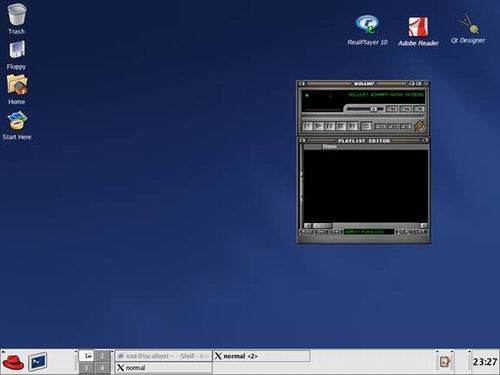Image resolution: width=500 pixels, height=375 pixels.
Task: Open the Red Hat main menu
Action: pos(13,362)
